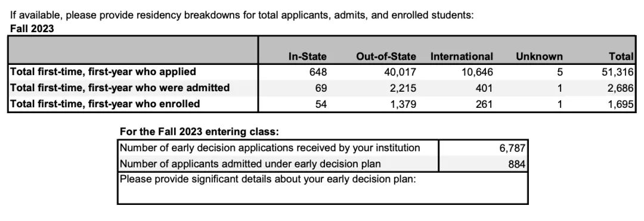This screenshot has width=644, height=221.
Task: Click the Total column header
Action: (622, 57)
